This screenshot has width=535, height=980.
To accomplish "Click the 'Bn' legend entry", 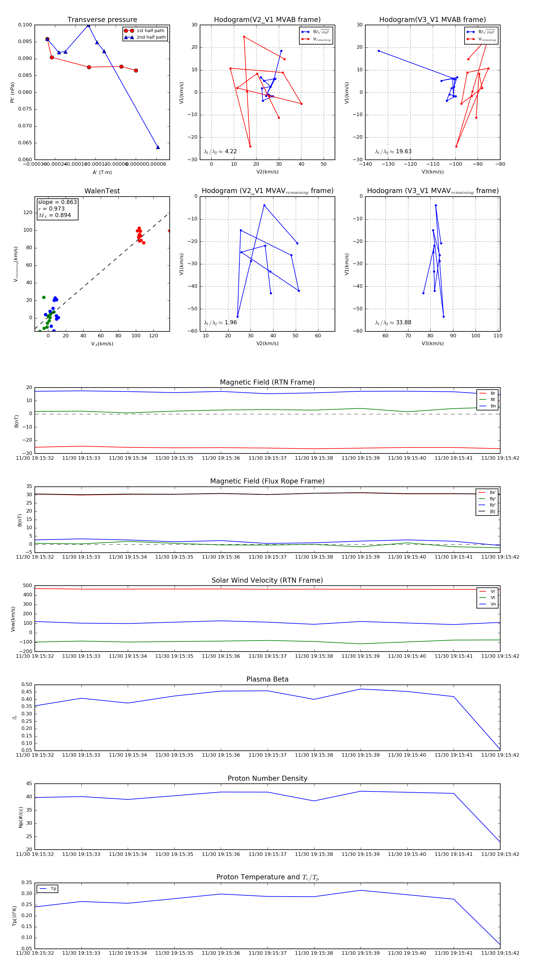I will (487, 406).
